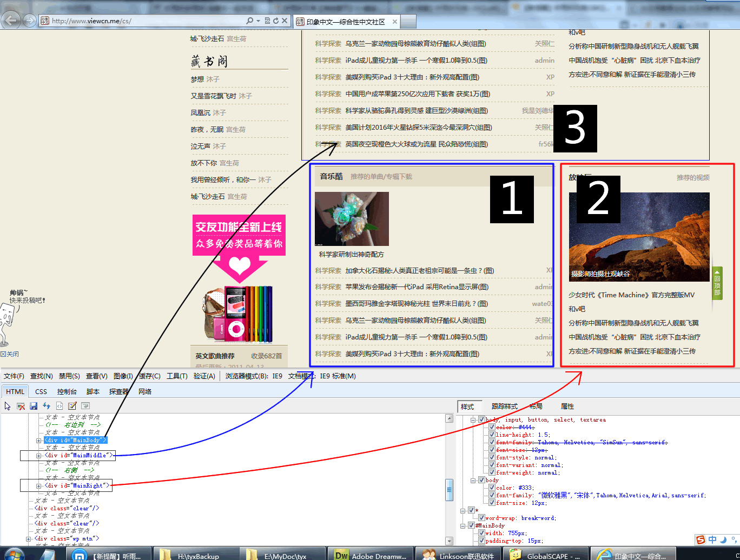Open the 文件(F) menu
This screenshot has width=740, height=560.
tap(14, 376)
